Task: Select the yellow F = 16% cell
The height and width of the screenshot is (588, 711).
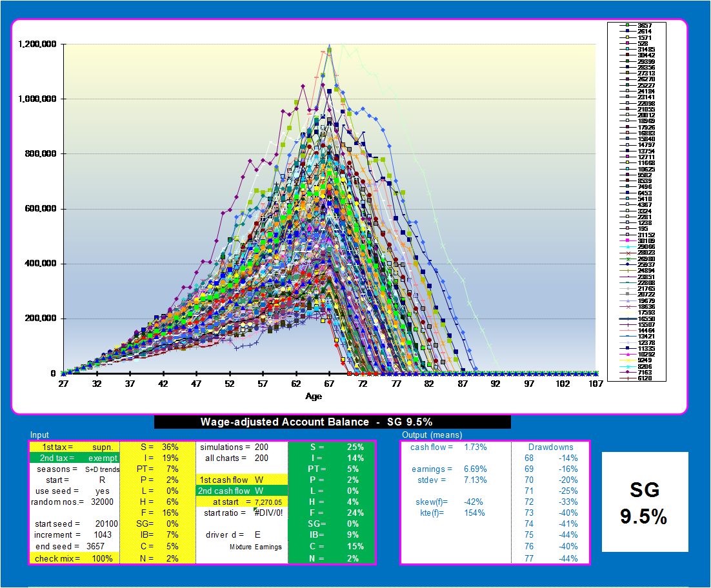Action: [158, 513]
